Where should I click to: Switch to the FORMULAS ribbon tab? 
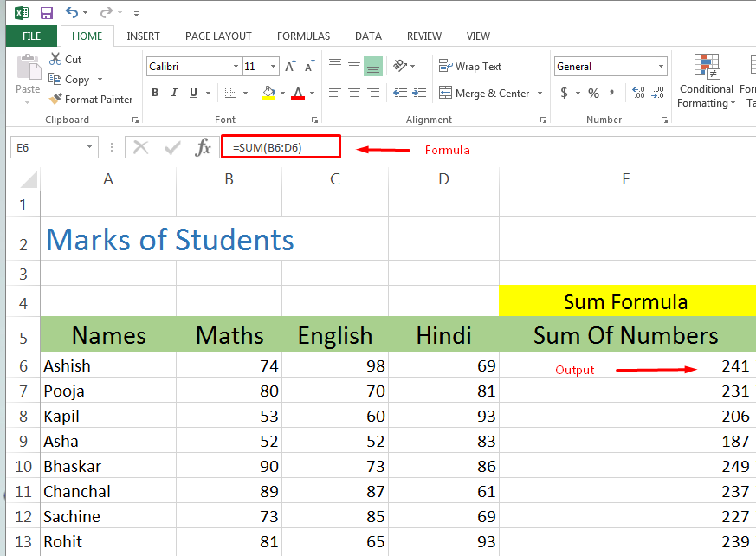tap(303, 36)
